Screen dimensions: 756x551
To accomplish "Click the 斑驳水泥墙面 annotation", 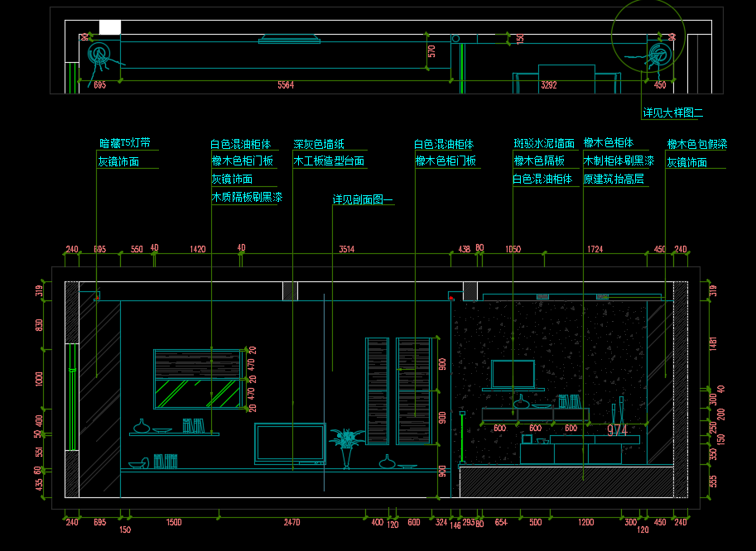I will pyautogui.click(x=544, y=143).
